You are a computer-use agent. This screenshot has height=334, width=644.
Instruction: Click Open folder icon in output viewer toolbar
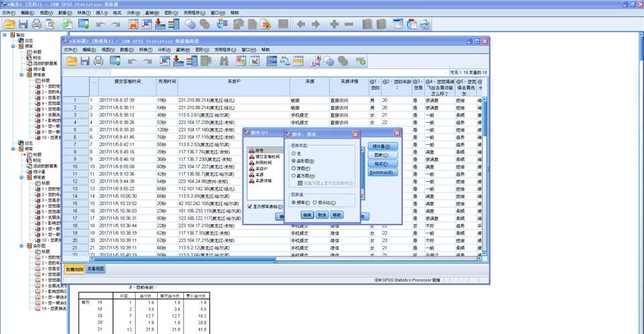(x=9, y=24)
